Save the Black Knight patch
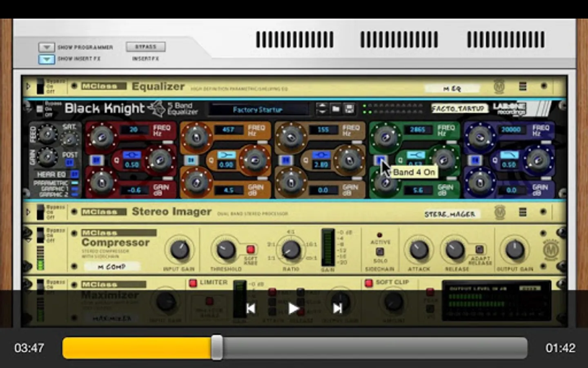The height and width of the screenshot is (368, 588). [349, 109]
